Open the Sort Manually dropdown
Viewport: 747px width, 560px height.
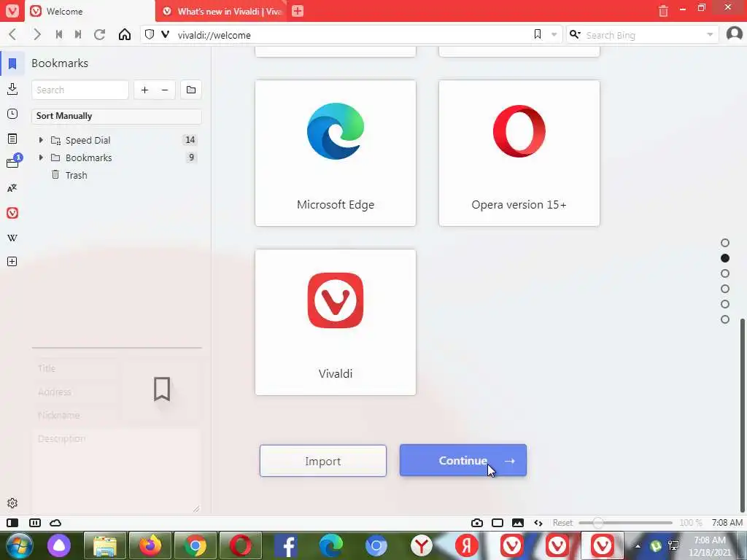tap(117, 116)
